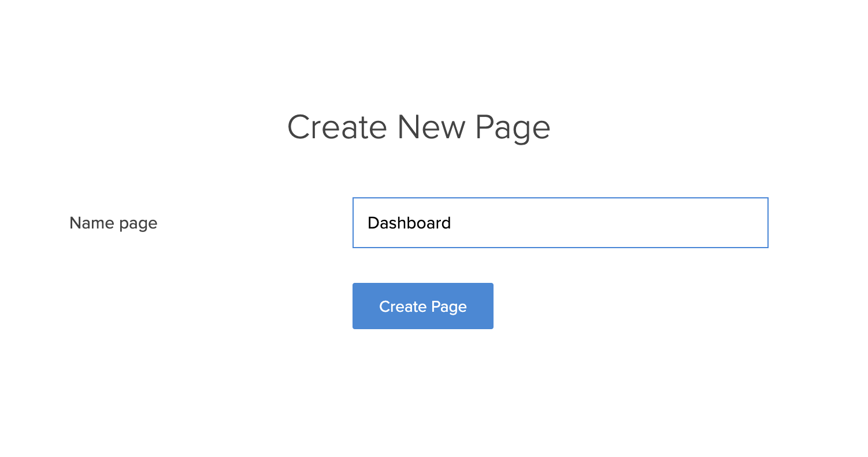Viewport: 868px width, 457px height.
Task: Click the word page in the field label
Action: (x=136, y=223)
